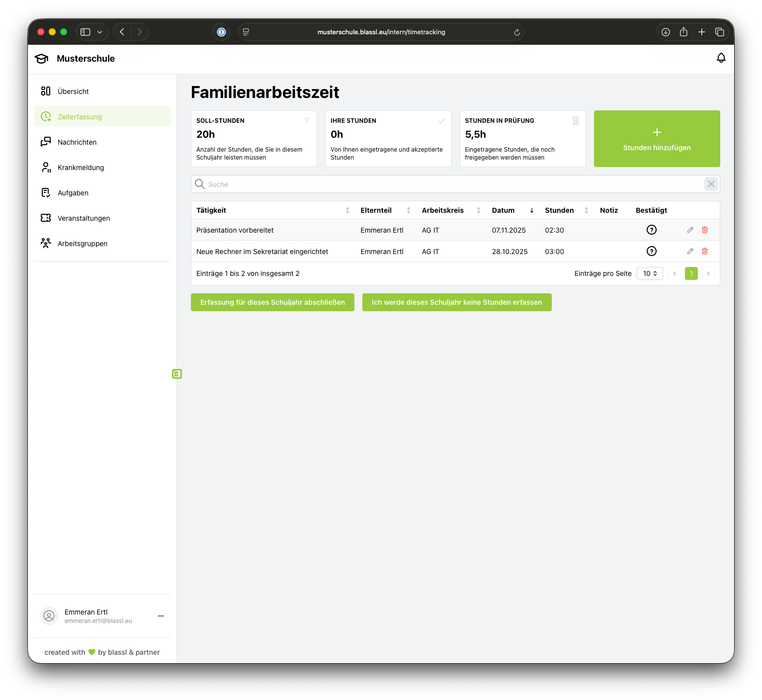The width and height of the screenshot is (762, 700).
Task: Click Stunden hinzufügen button
Action: 657,139
